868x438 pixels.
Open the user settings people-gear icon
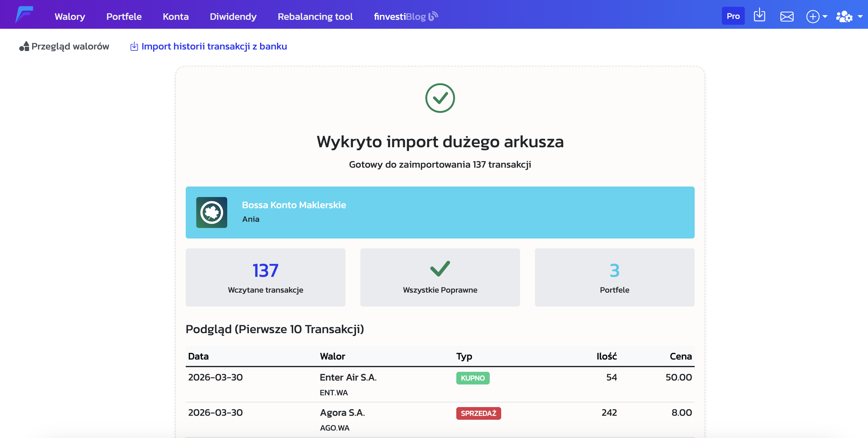tap(844, 16)
